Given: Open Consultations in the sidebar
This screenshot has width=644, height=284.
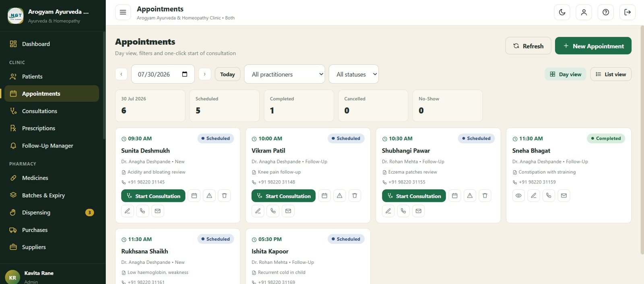Looking at the screenshot, I should click(x=52, y=111).
